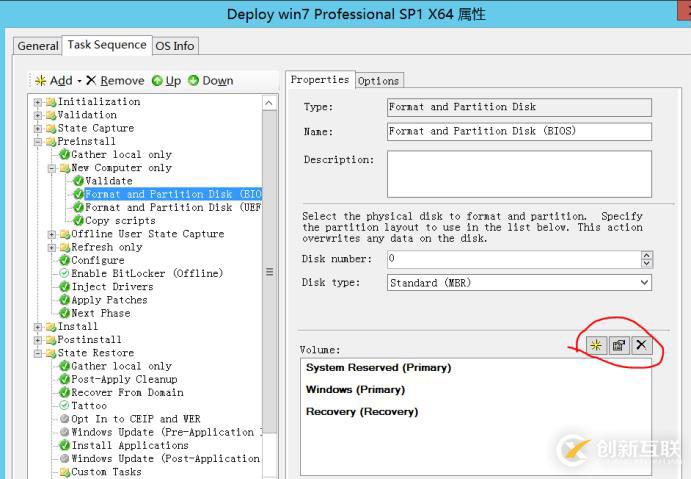Click the Description text box
The image size is (691, 479).
coord(519,174)
